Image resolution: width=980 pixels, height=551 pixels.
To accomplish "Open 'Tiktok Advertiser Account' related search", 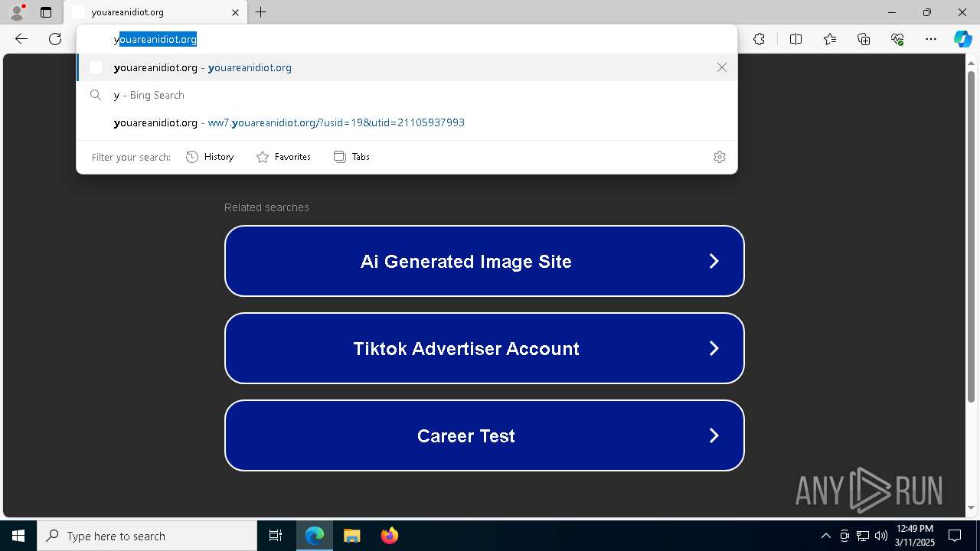I will coord(484,348).
